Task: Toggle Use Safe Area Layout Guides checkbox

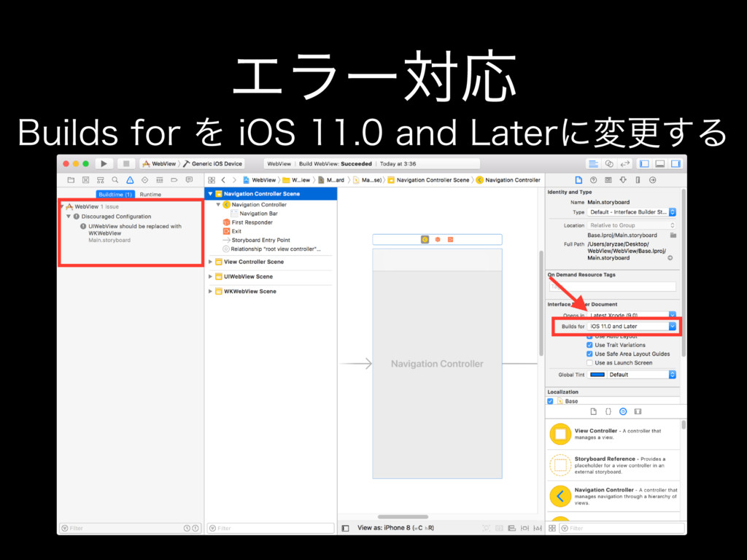Action: coord(589,354)
